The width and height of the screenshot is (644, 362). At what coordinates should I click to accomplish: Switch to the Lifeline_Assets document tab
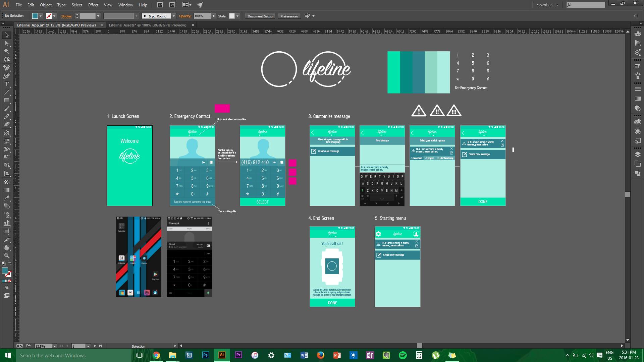147,25
